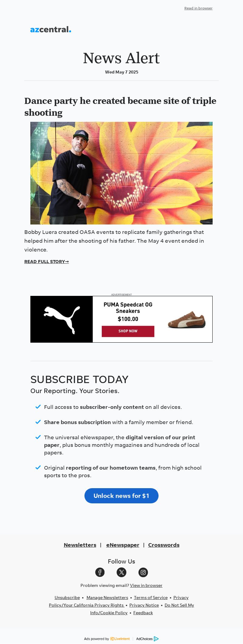The height and width of the screenshot is (644, 243).
Task: Open the X (Twitter) icon
Action: [x=122, y=572]
